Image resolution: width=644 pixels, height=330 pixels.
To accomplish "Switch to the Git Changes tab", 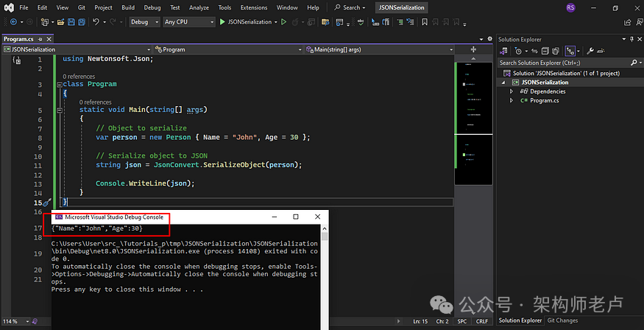I will coord(563,320).
